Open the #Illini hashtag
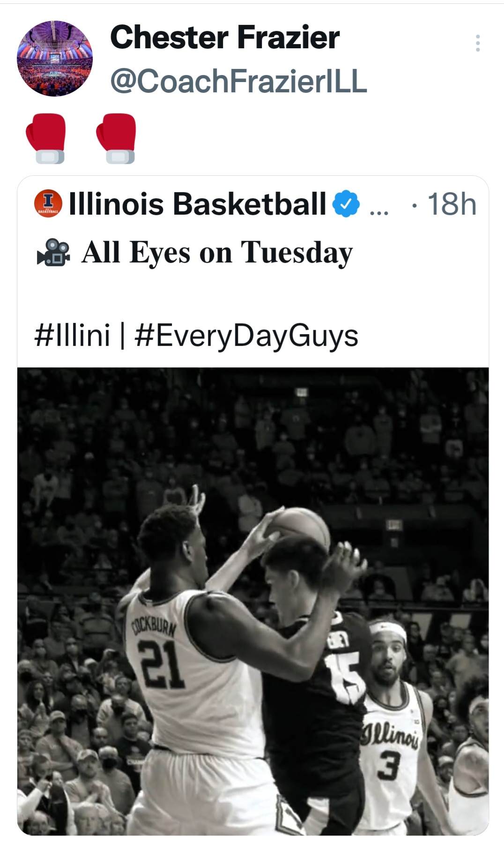Screen dimensions: 504x850 [x=73, y=336]
